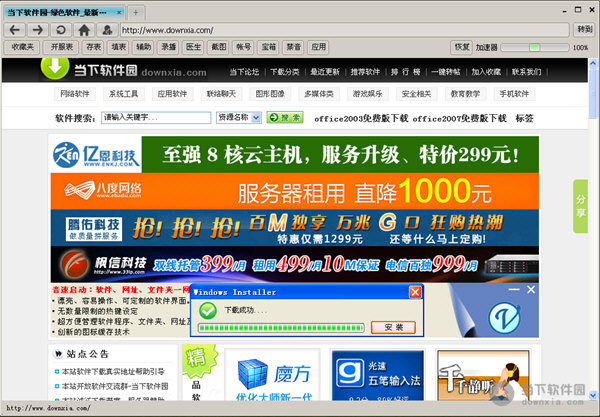Click the 恢复 restore button
Viewport: 600px width, 417px height.
coord(461,47)
